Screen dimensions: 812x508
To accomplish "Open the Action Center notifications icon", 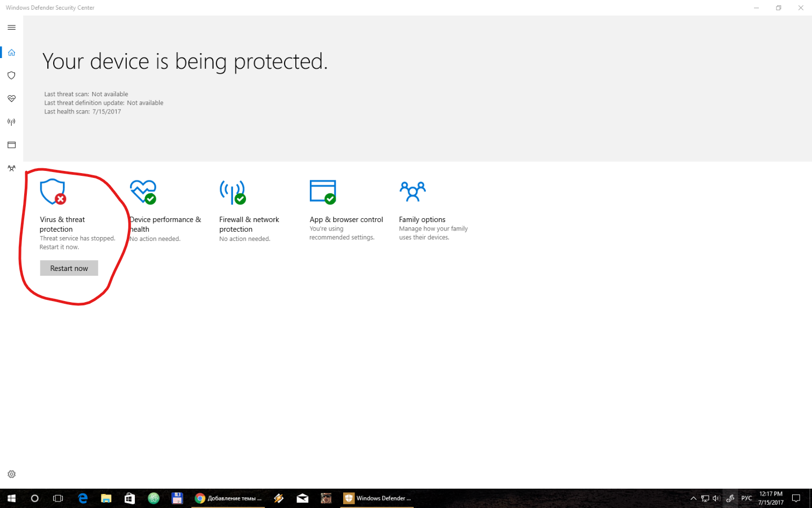I will pyautogui.click(x=796, y=498).
